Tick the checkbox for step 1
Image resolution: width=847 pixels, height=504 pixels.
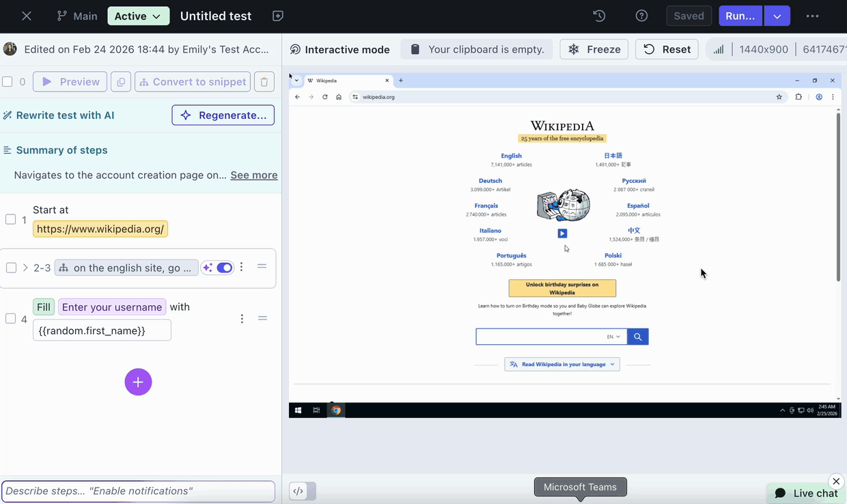point(11,219)
